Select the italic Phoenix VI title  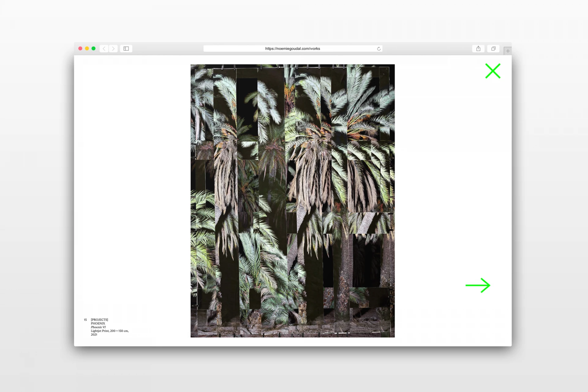click(98, 327)
